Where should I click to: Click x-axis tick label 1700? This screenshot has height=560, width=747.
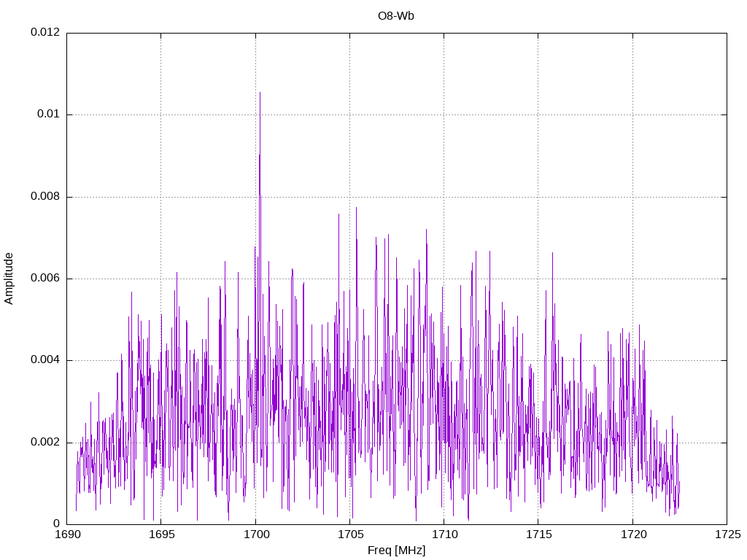(256, 534)
